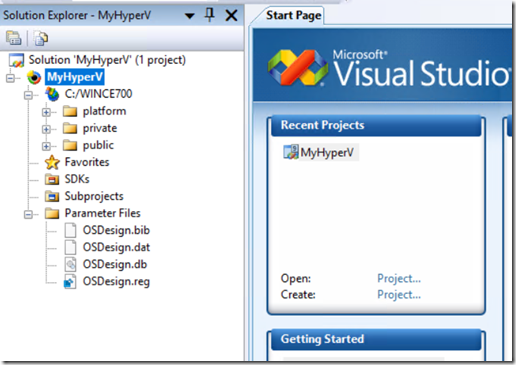Collapse the C:/WINCE700 node

tap(28, 95)
